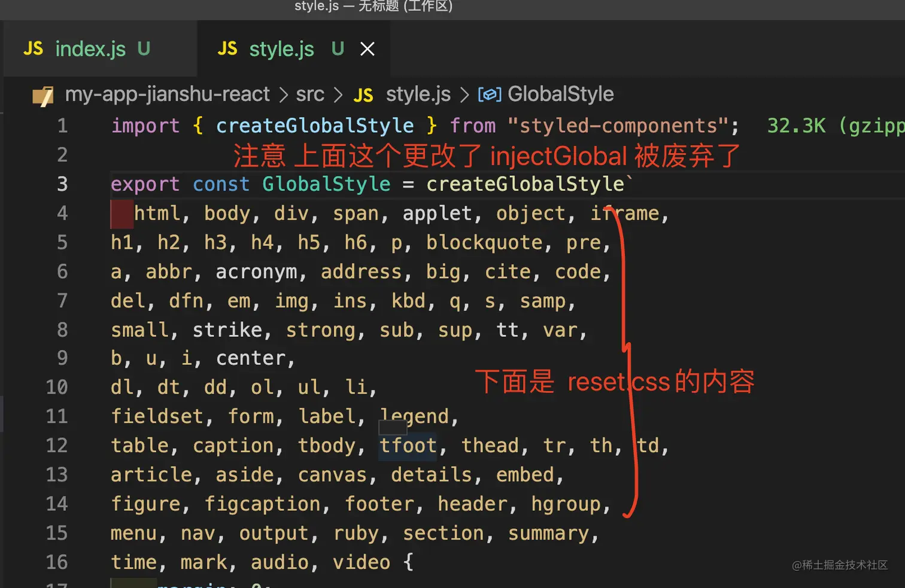Click the word video on line 16
The height and width of the screenshot is (588, 905).
[x=362, y=562]
